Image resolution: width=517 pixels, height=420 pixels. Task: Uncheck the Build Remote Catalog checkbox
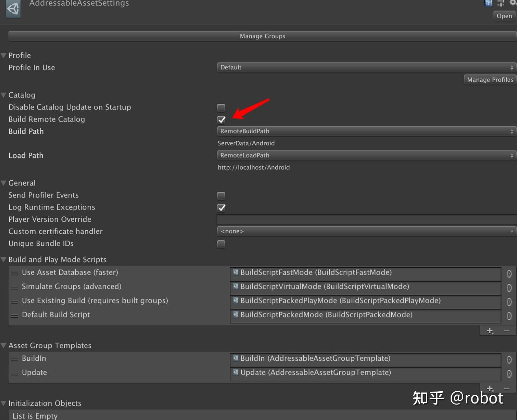point(221,120)
